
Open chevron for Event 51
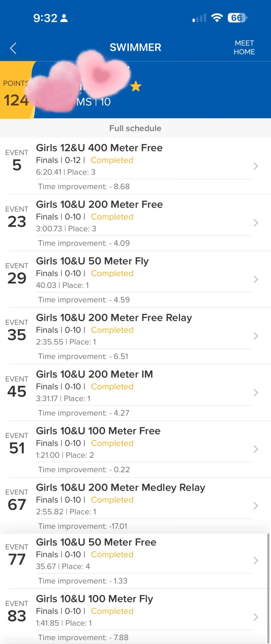pyautogui.click(x=256, y=449)
